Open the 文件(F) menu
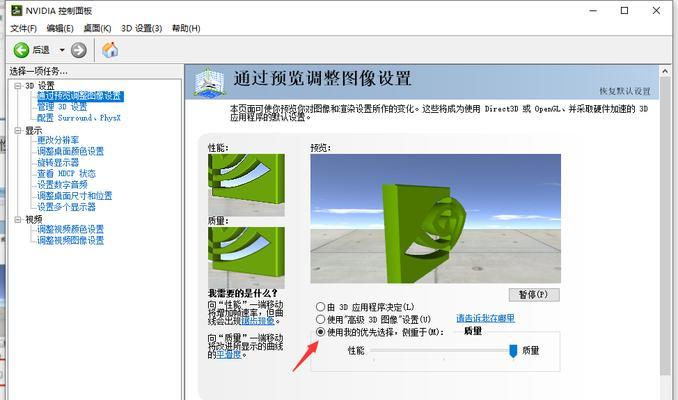 [x=23, y=28]
